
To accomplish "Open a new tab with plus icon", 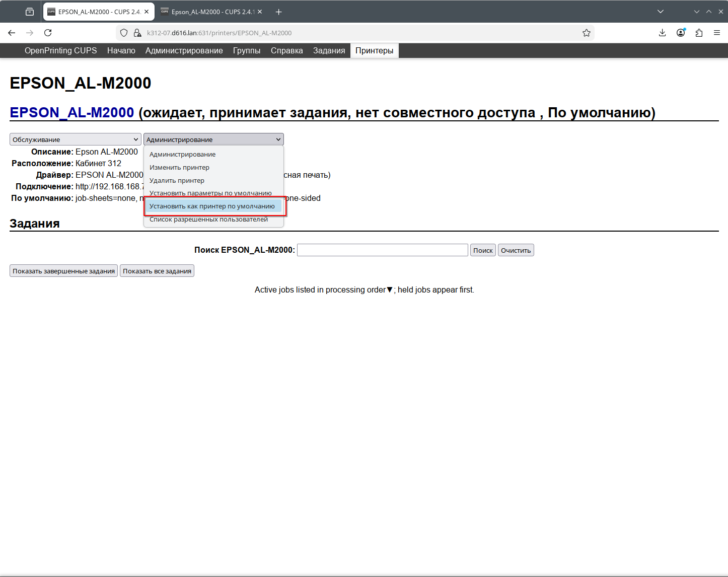I will [278, 12].
